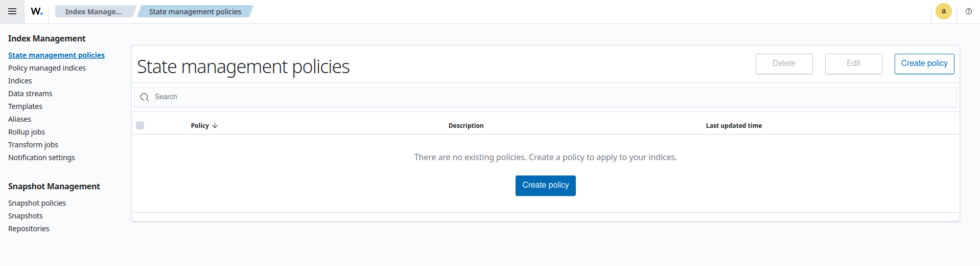Click the State management policies breadcrumb
Image resolution: width=980 pixels, height=266 pixels.
pyautogui.click(x=195, y=12)
